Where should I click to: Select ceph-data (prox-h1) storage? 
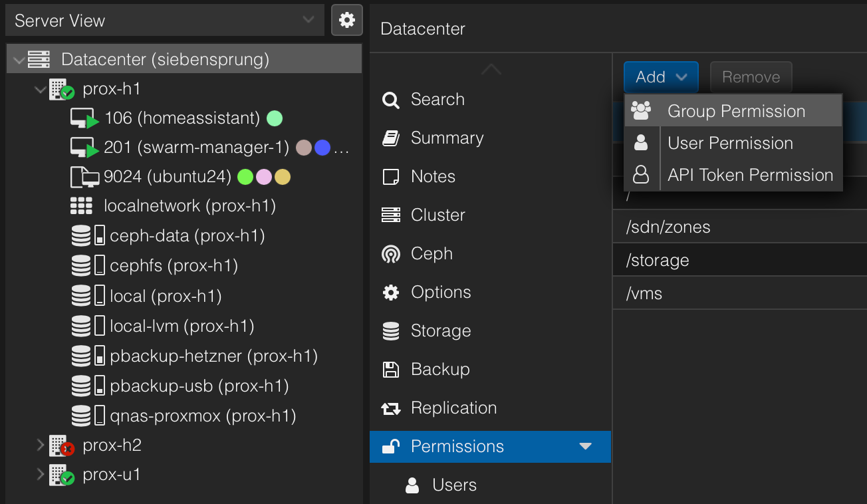pos(184,236)
